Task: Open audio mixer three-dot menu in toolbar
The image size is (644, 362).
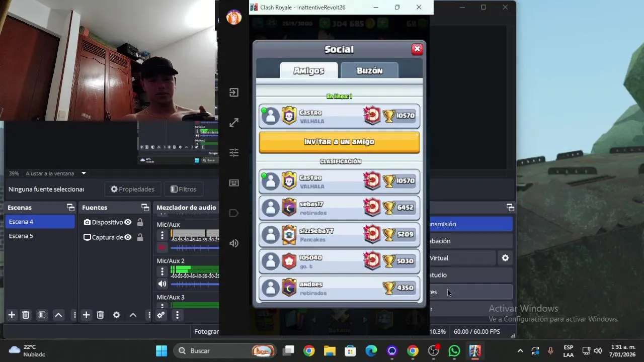Action: (177, 315)
